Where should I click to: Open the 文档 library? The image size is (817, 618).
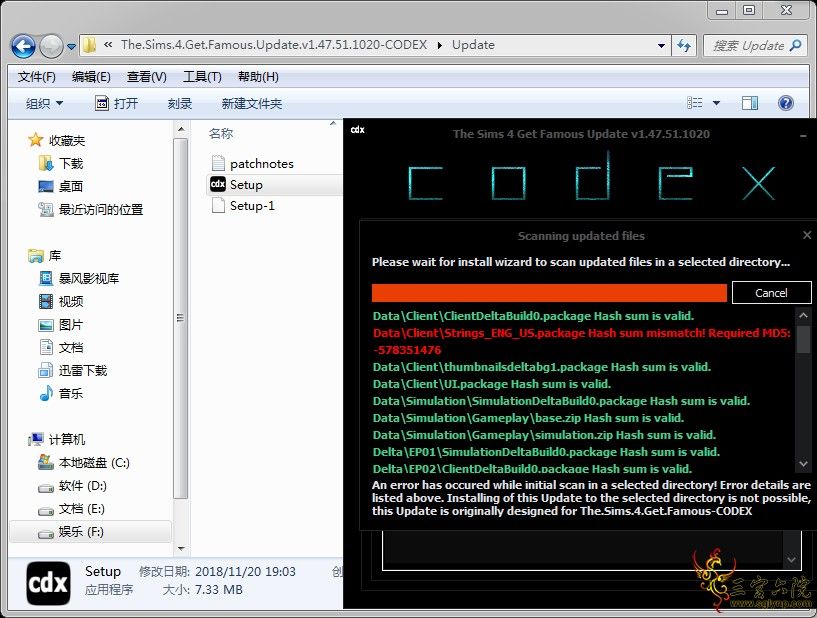61,348
